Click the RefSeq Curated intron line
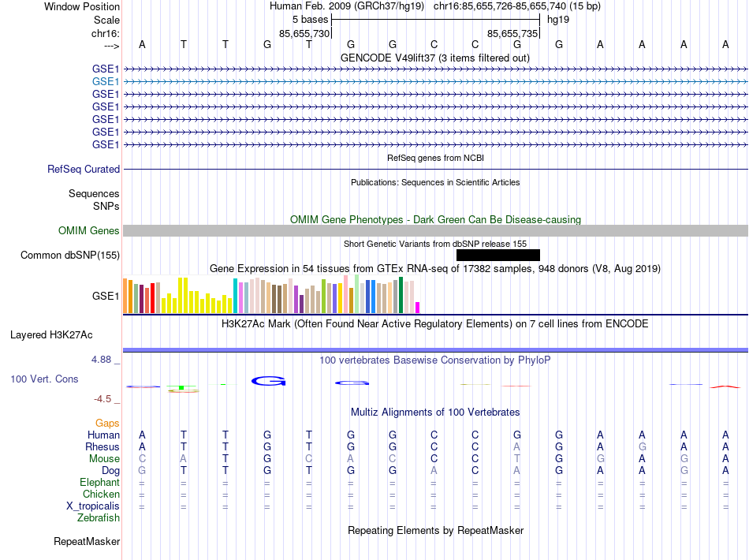The height and width of the screenshot is (560, 749). click(x=435, y=169)
